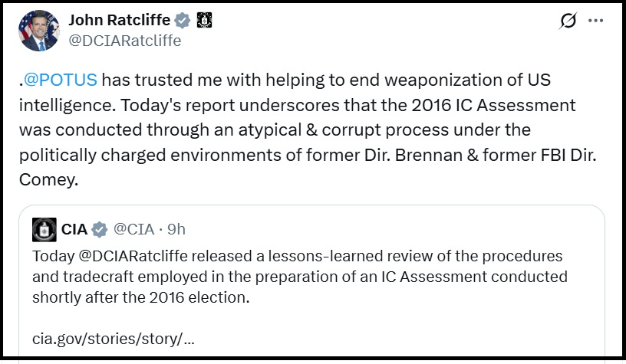Click the CIA verified checkmark badge

point(100,228)
